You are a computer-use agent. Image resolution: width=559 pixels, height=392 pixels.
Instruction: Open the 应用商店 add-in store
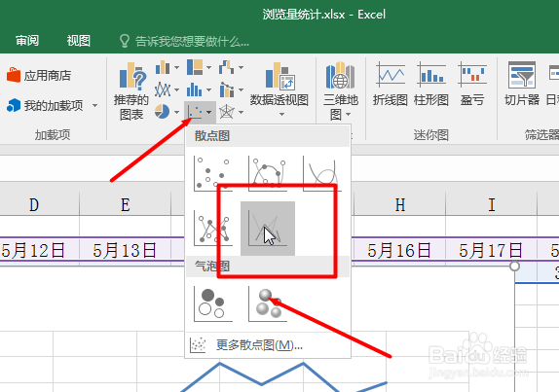[39, 75]
